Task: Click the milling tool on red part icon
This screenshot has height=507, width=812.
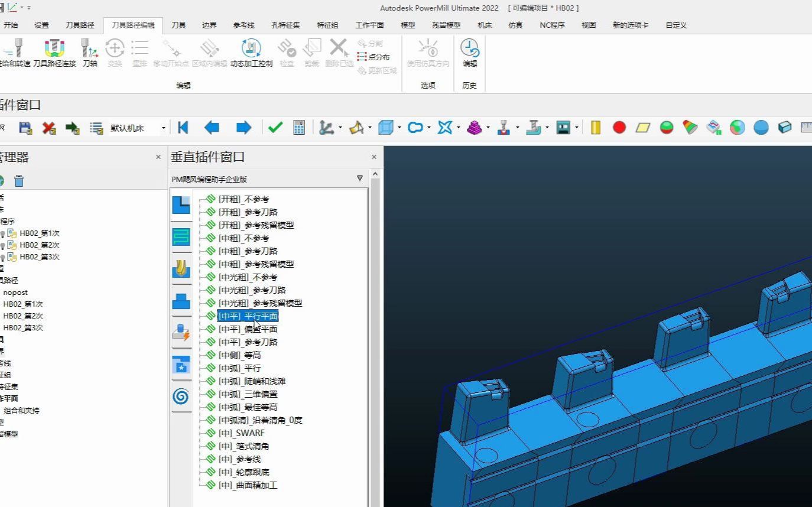Action: point(504,128)
